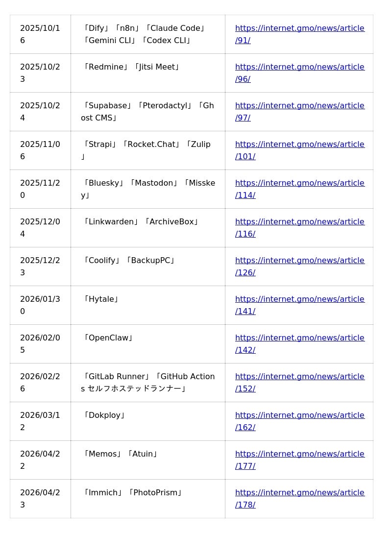Follow the OpenClaw row's article /142/ link
Viewport: 392px width, 533px height.
click(299, 338)
